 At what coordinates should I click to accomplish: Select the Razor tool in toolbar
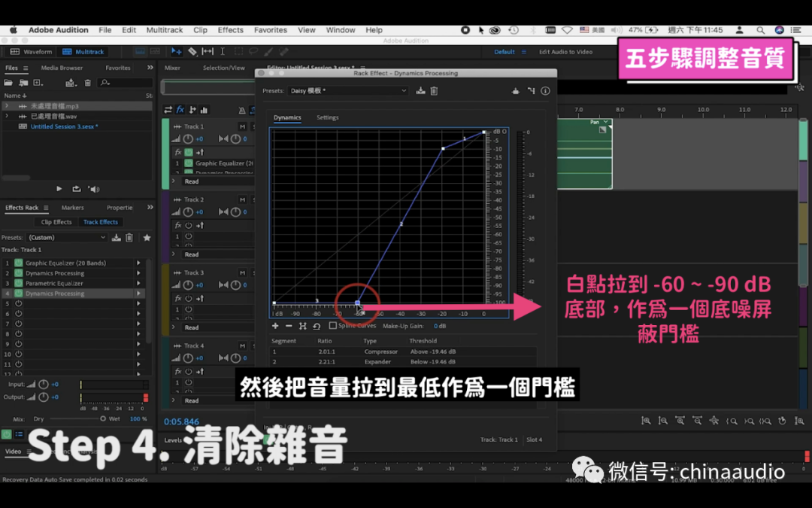point(192,51)
